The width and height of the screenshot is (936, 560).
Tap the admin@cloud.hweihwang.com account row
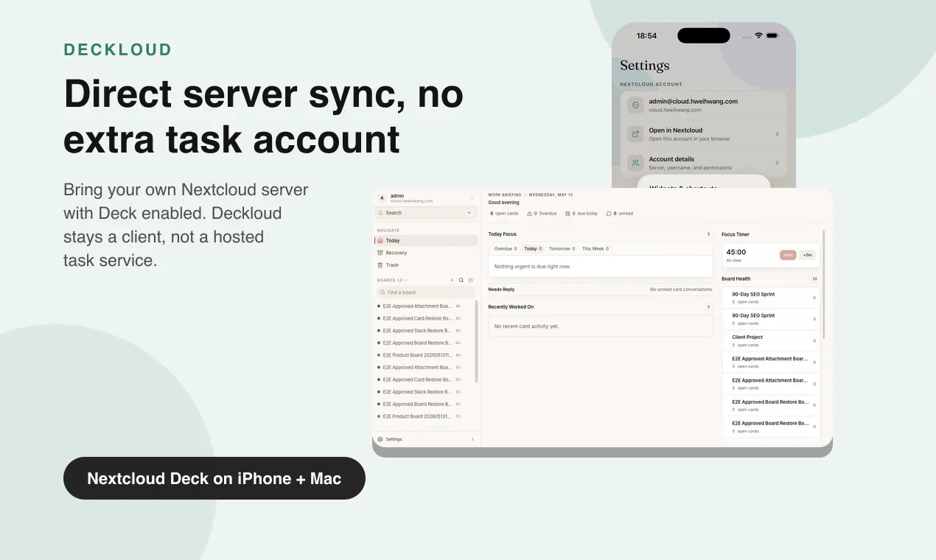(x=704, y=105)
